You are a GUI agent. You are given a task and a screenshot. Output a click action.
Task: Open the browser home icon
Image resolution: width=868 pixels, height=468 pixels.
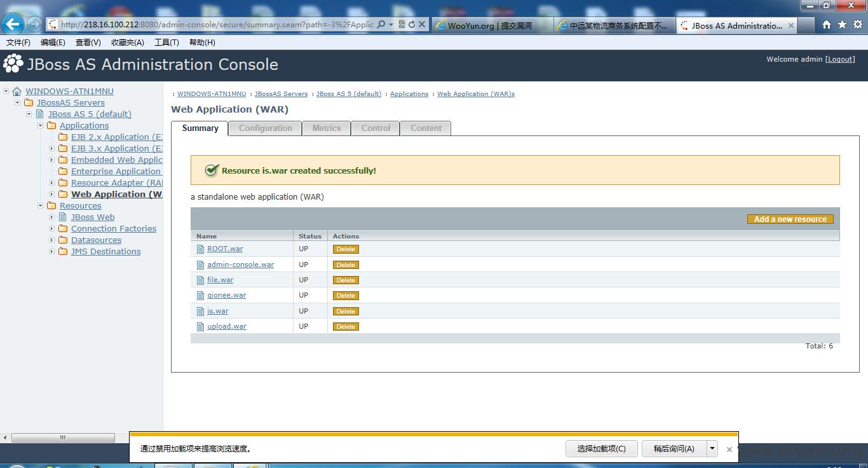pyautogui.click(x=827, y=25)
